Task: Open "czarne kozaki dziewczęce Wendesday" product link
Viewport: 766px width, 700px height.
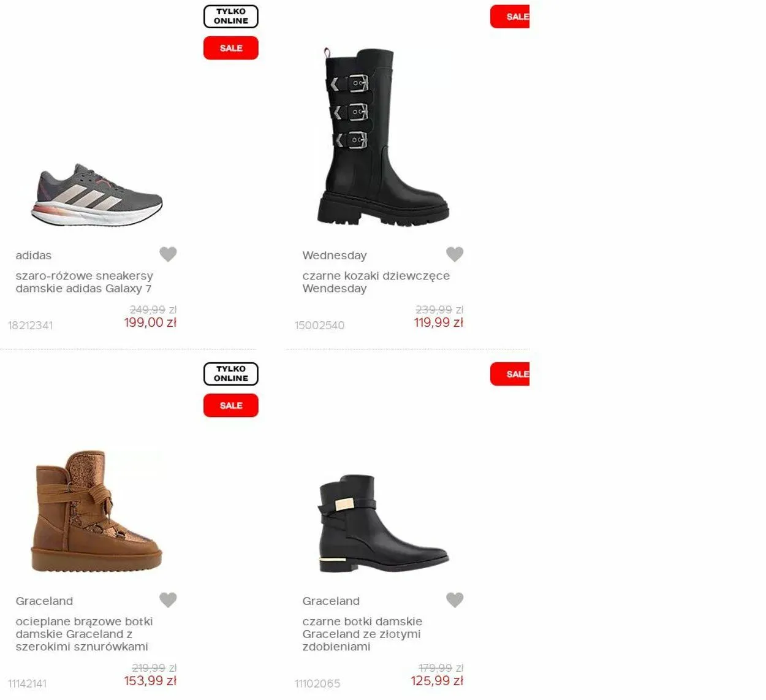Action: pyautogui.click(x=376, y=282)
